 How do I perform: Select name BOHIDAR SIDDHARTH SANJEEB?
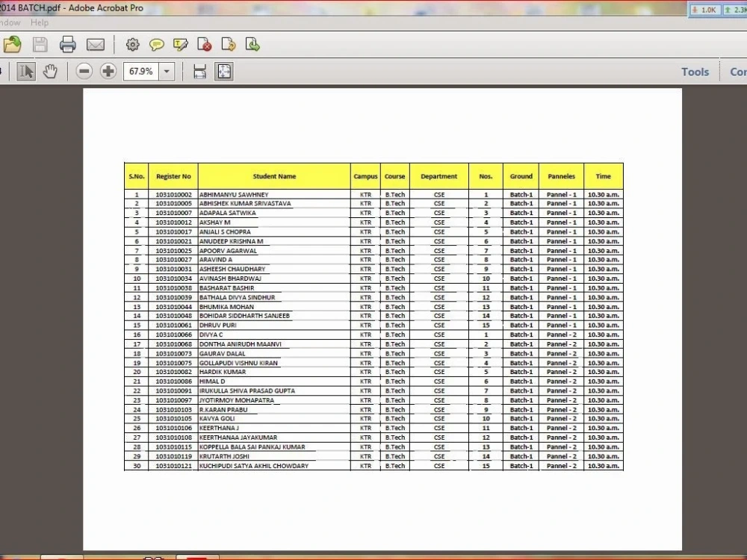click(x=244, y=316)
